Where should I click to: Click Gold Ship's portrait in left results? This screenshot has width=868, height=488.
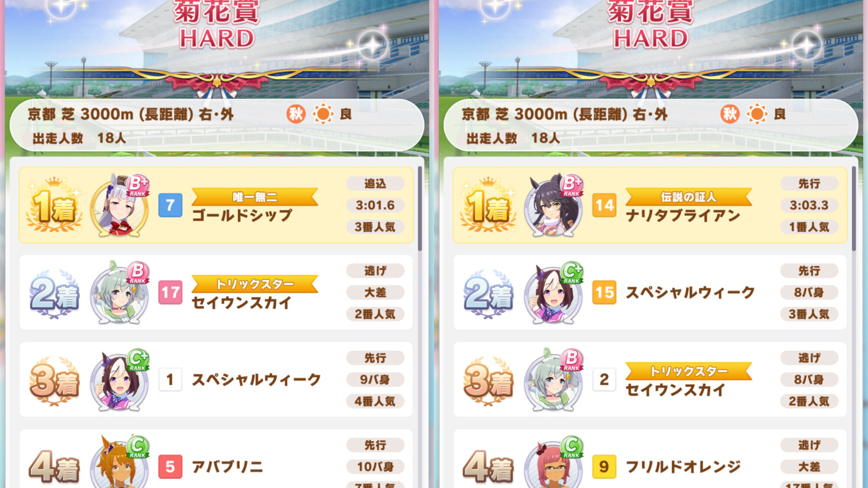coord(119,206)
